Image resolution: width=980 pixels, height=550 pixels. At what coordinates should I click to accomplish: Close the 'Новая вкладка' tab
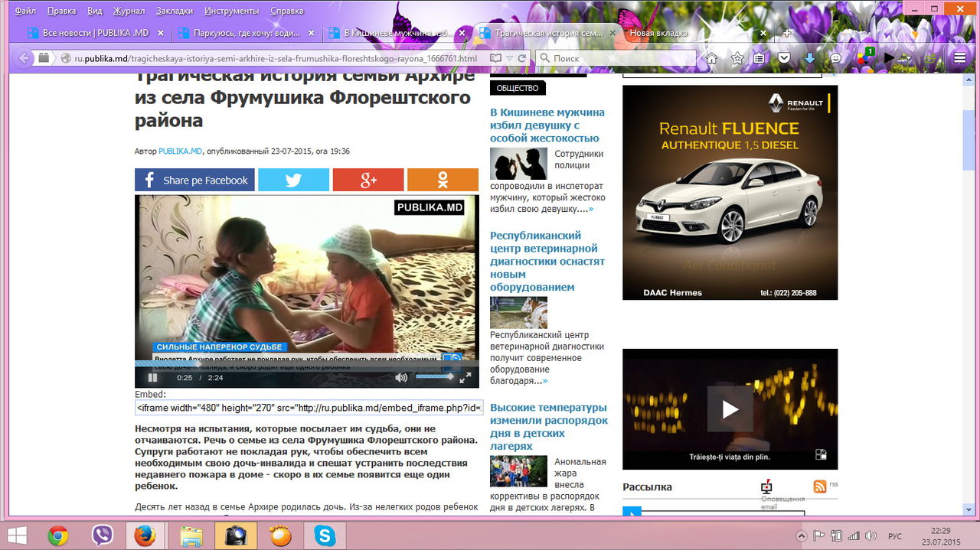[763, 33]
